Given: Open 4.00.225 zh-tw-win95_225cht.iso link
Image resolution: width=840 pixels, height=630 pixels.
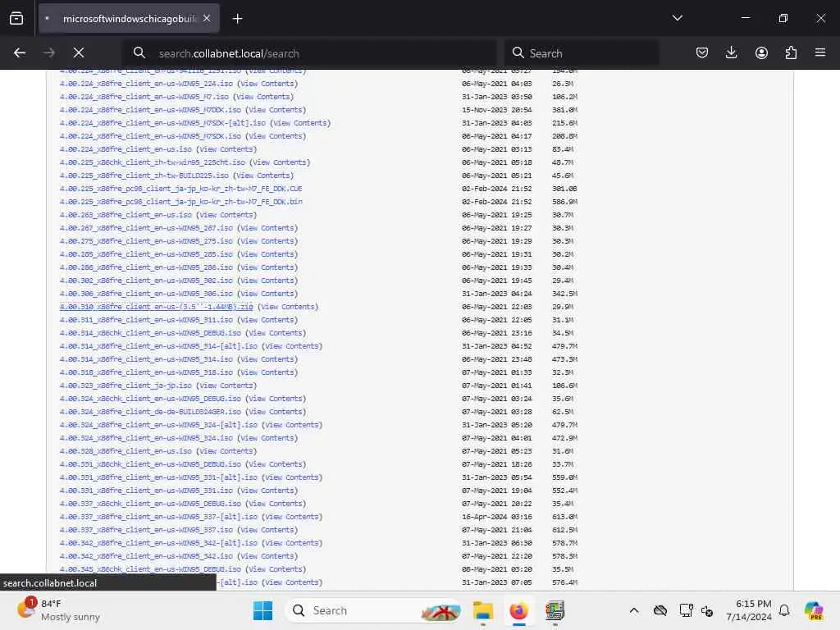Looking at the screenshot, I should pos(153,162).
